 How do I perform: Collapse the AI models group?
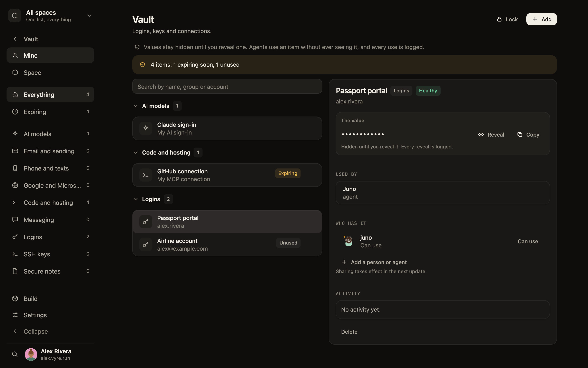click(136, 106)
